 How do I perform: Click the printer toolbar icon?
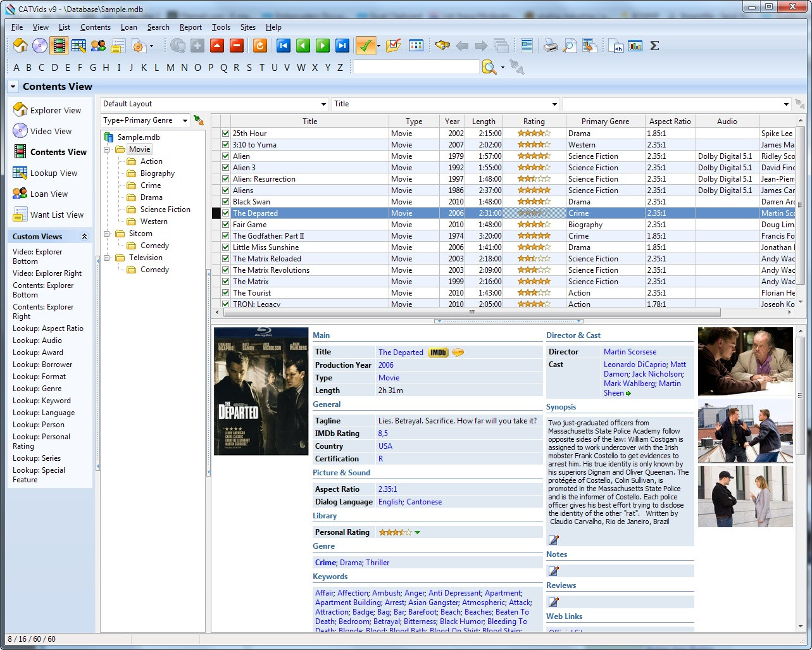(x=551, y=46)
